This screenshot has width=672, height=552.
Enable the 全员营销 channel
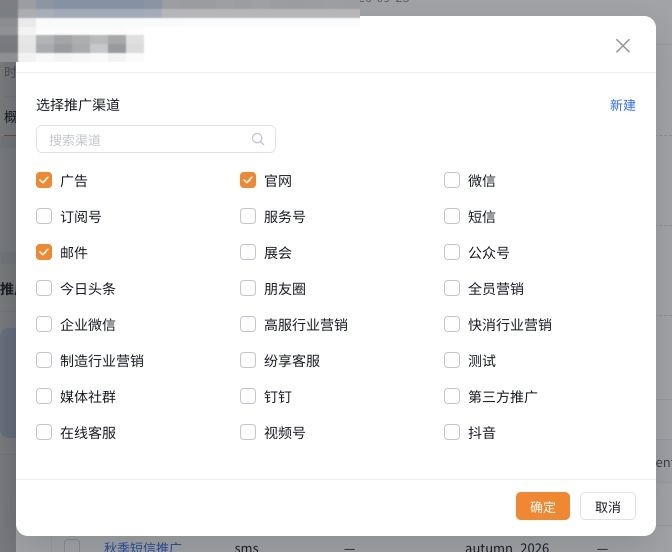point(452,288)
